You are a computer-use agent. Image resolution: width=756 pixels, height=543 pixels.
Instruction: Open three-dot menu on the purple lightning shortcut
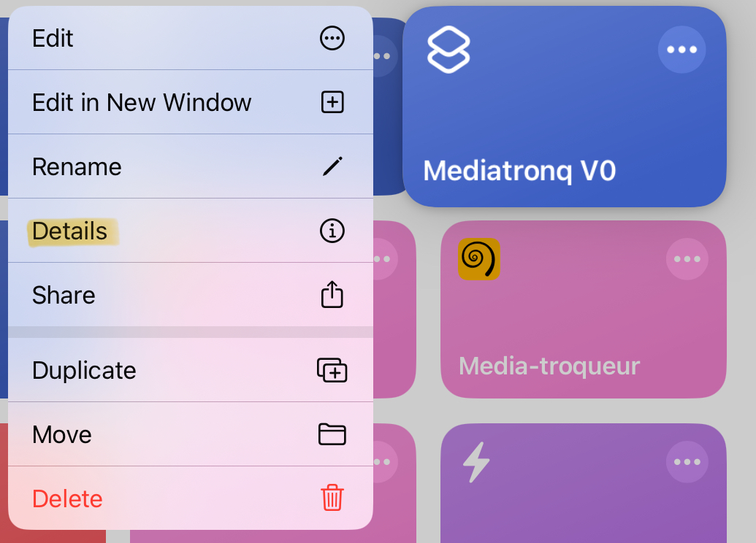click(x=687, y=461)
